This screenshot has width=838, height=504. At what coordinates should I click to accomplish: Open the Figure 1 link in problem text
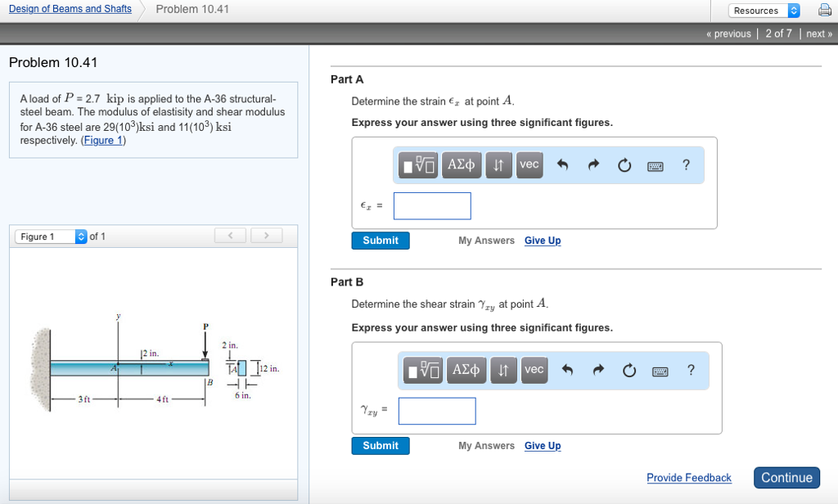(x=104, y=141)
